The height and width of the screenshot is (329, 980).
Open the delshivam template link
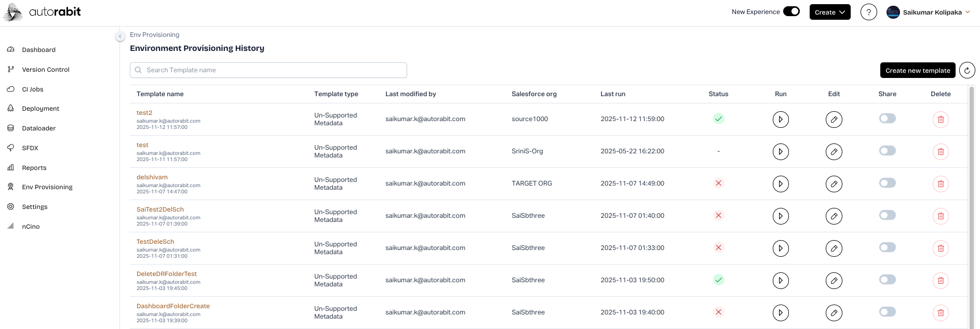tap(152, 177)
